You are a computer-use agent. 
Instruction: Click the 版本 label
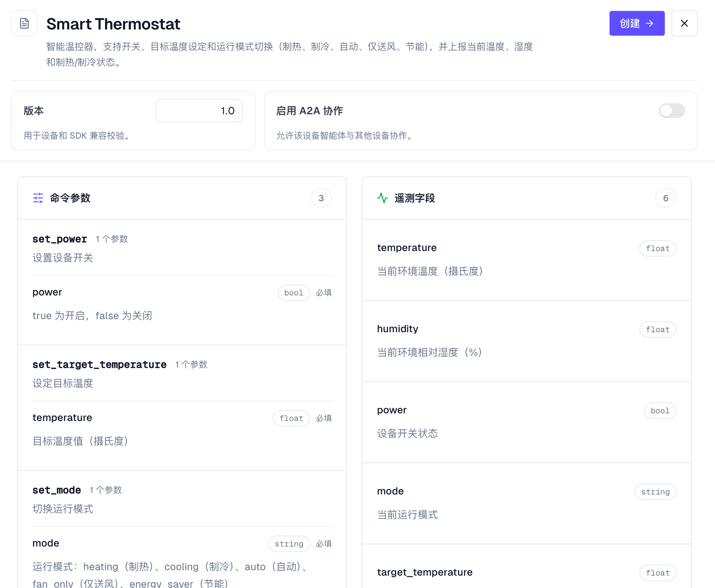coord(33,111)
